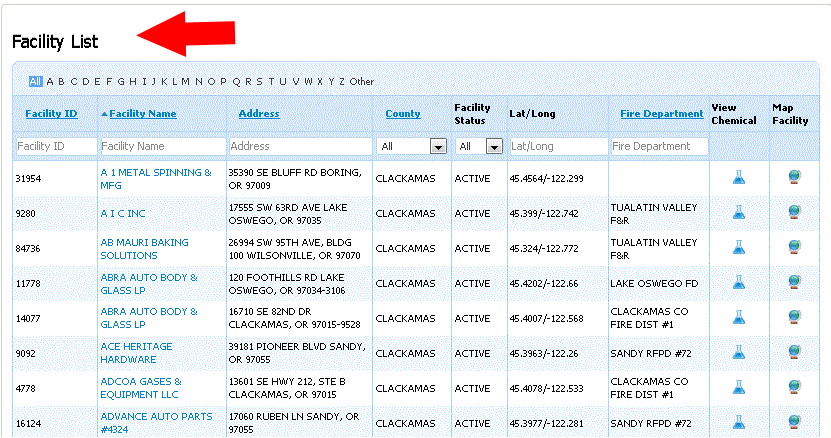View chemicals for ACE HERITAGE HARDWARE
This screenshot has width=831, height=438.
739,352
